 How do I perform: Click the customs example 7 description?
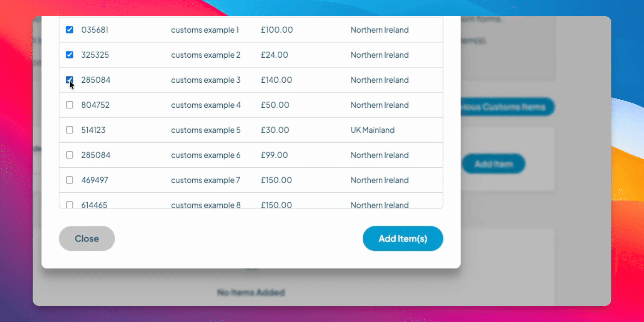tap(205, 180)
